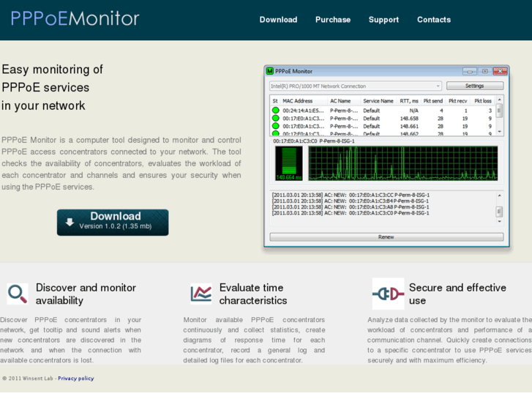The image size is (532, 399).
Task: Click the Pkt loss column header
Action: (483, 101)
